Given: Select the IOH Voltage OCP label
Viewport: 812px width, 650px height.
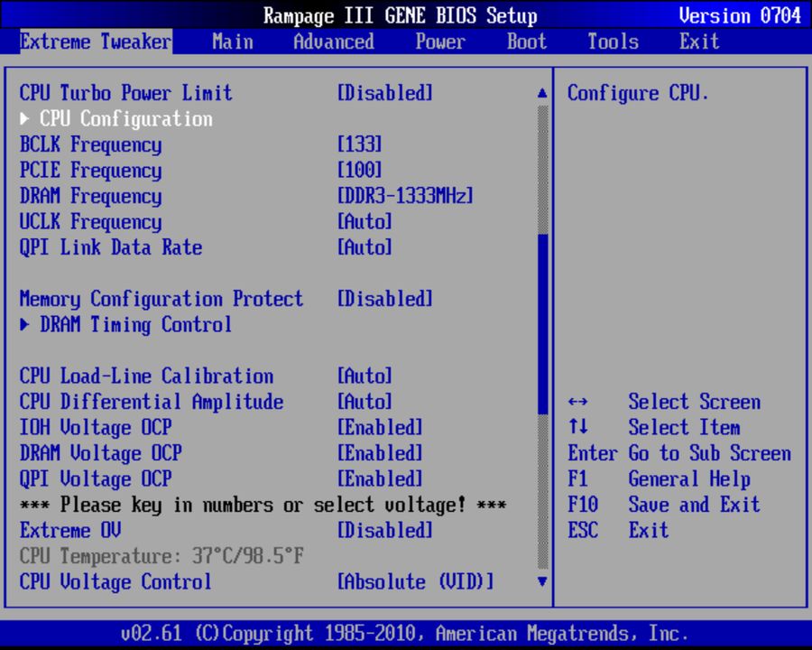Looking at the screenshot, I should (96, 428).
